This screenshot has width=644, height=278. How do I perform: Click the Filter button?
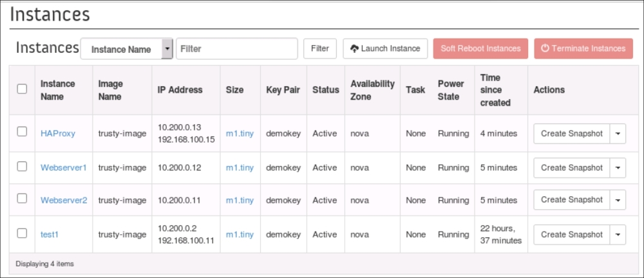319,48
